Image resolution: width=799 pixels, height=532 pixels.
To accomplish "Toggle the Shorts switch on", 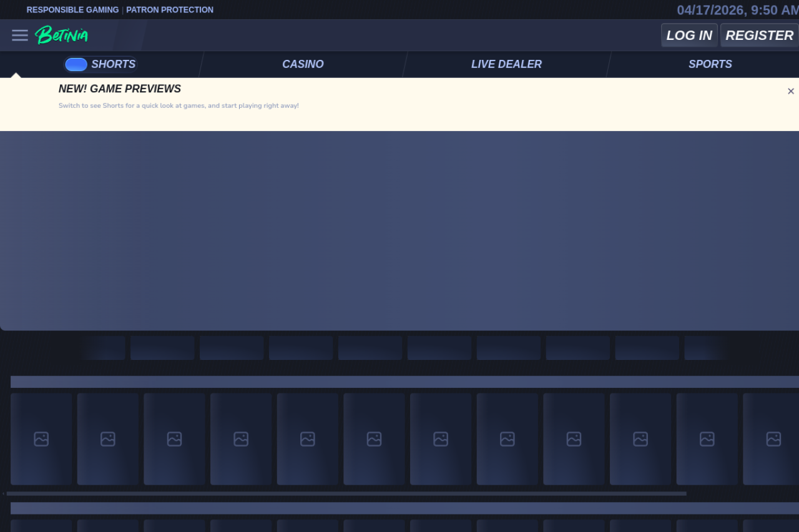I will click(76, 64).
